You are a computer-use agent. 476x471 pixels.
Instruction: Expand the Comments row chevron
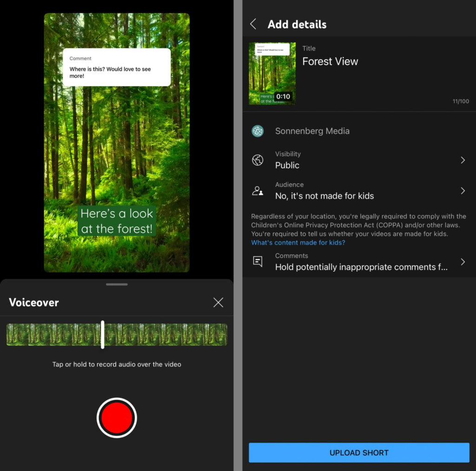coord(463,262)
